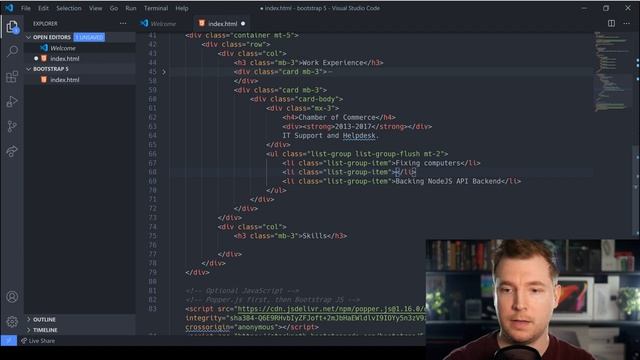Viewport: 640px width, 360px height.
Task: Open the Selection menu
Action: tap(69, 8)
